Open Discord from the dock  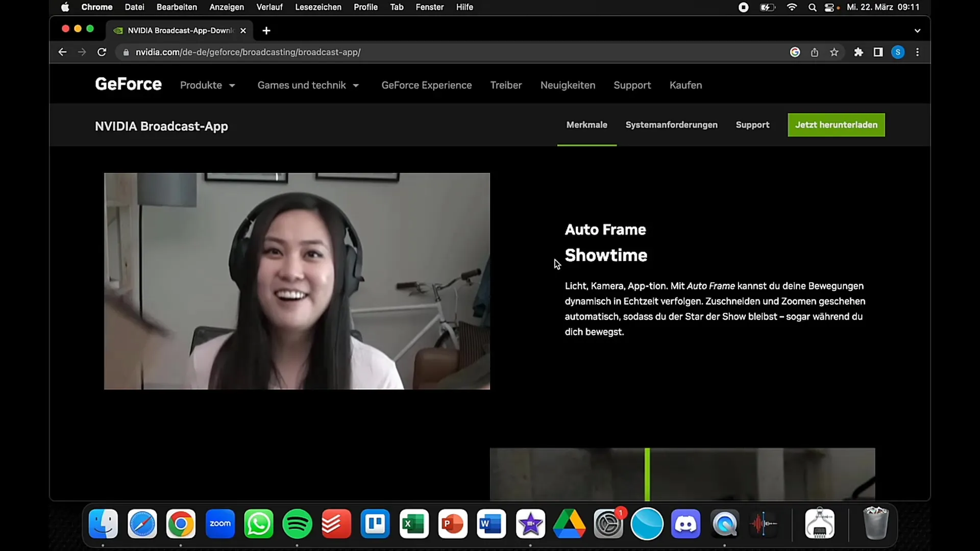point(685,523)
